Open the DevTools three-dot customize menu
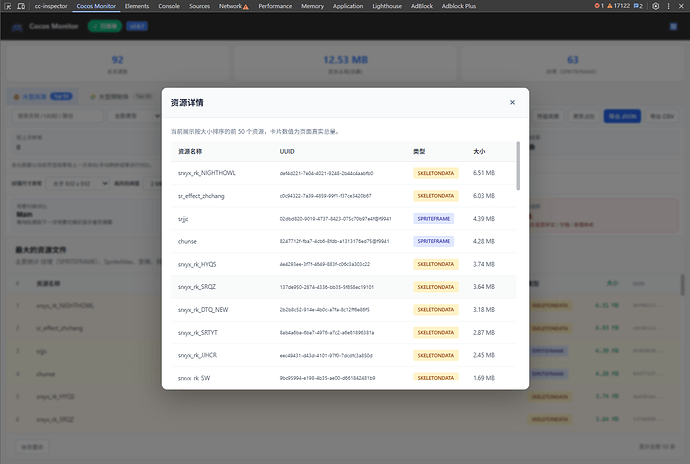690x464 pixels. click(x=668, y=6)
